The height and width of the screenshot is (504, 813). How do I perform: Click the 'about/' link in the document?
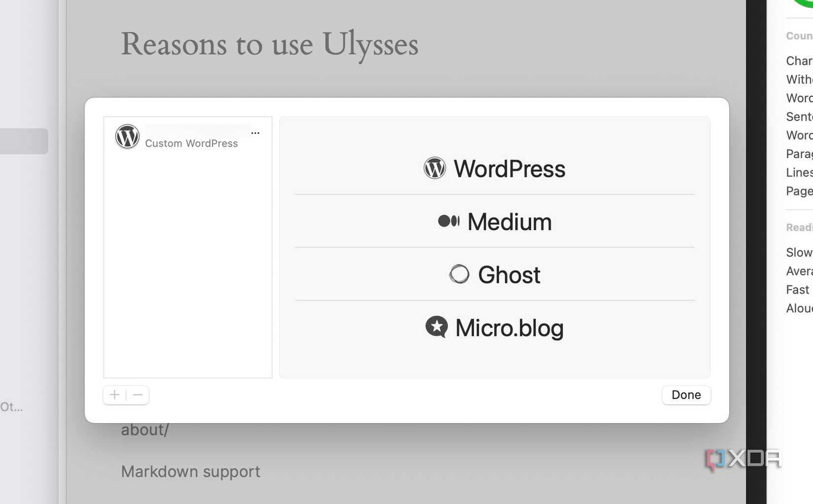(x=145, y=429)
